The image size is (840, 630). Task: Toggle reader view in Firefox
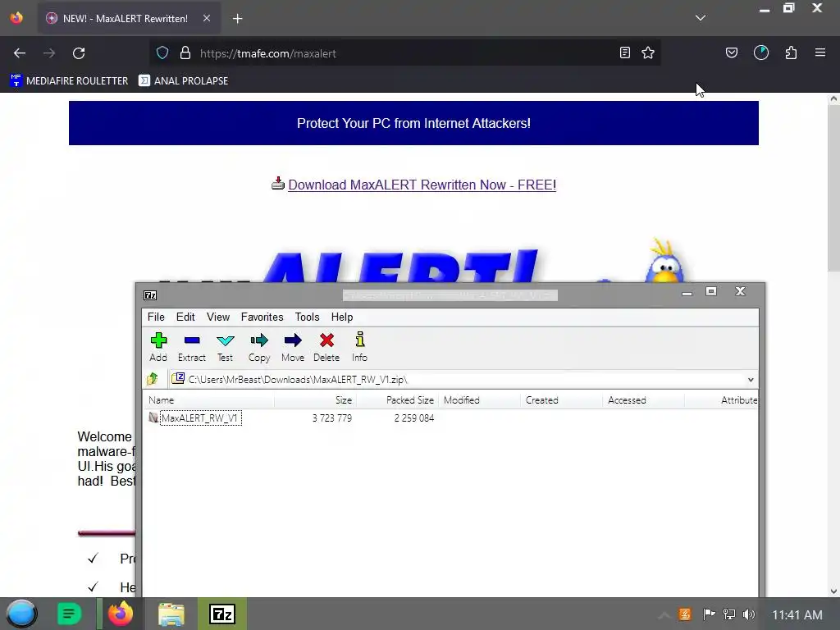(624, 52)
